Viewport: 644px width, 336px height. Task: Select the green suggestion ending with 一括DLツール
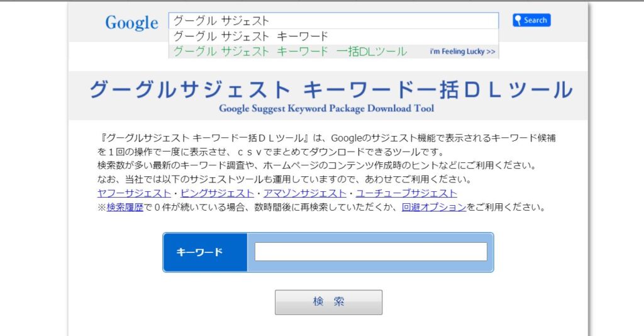(x=290, y=52)
